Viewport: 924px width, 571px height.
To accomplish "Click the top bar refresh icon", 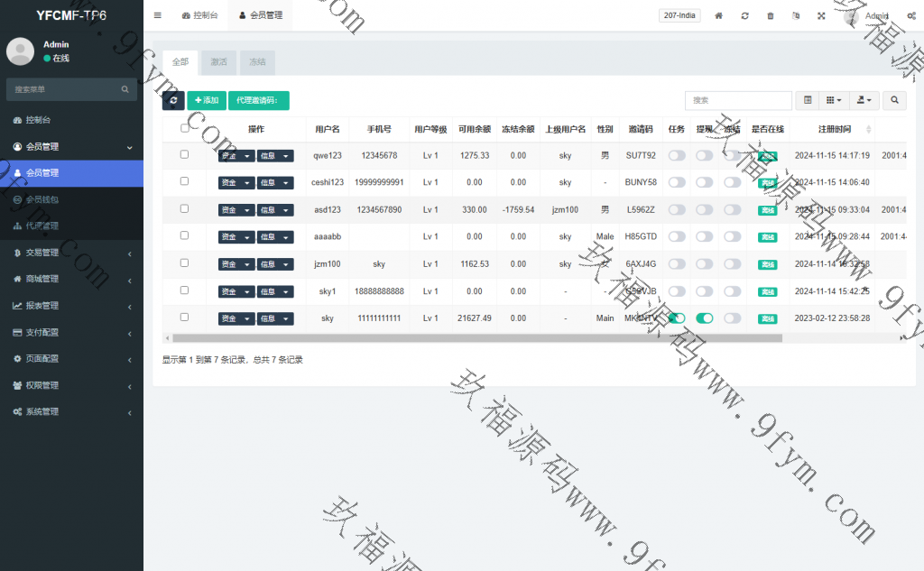I will point(744,15).
